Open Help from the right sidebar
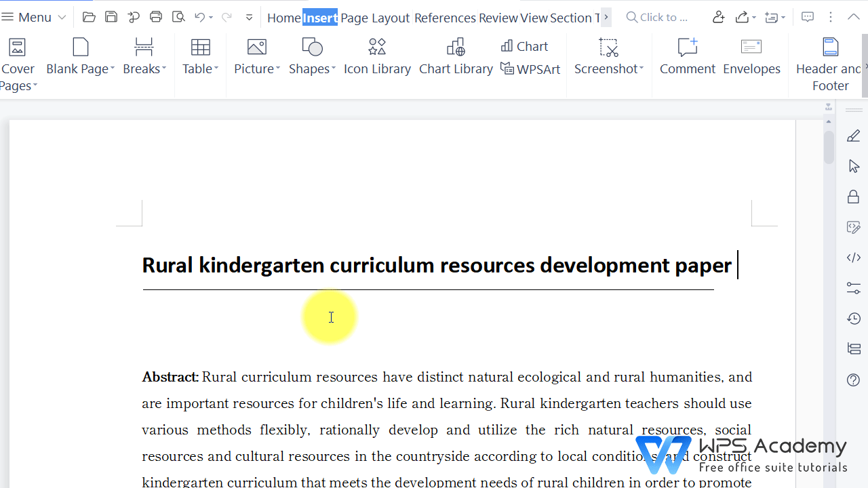868x488 pixels. tap(853, 380)
